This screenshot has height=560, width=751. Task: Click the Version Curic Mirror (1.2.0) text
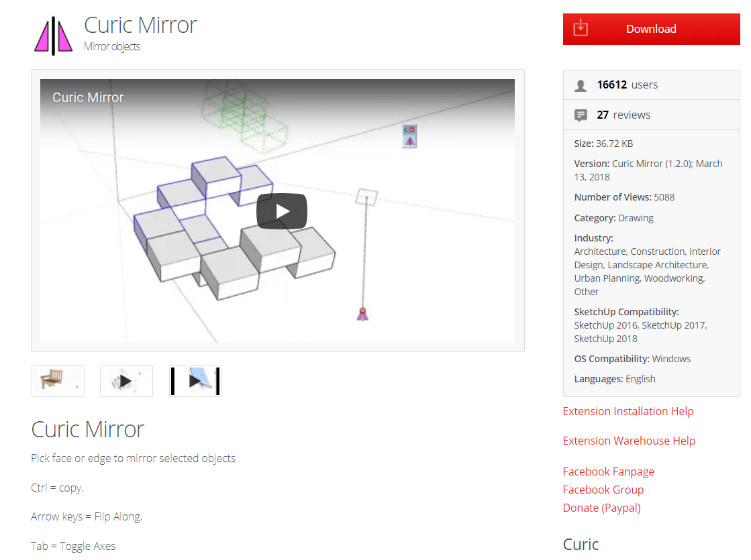tap(648, 170)
